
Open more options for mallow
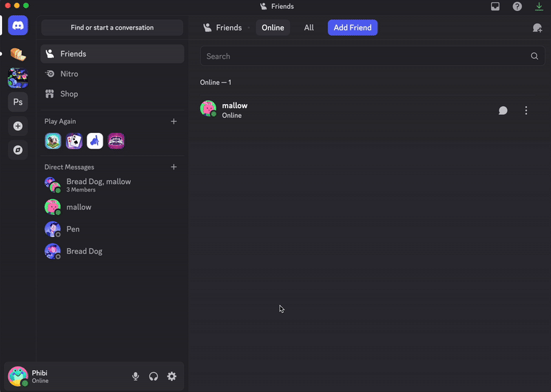tap(526, 110)
